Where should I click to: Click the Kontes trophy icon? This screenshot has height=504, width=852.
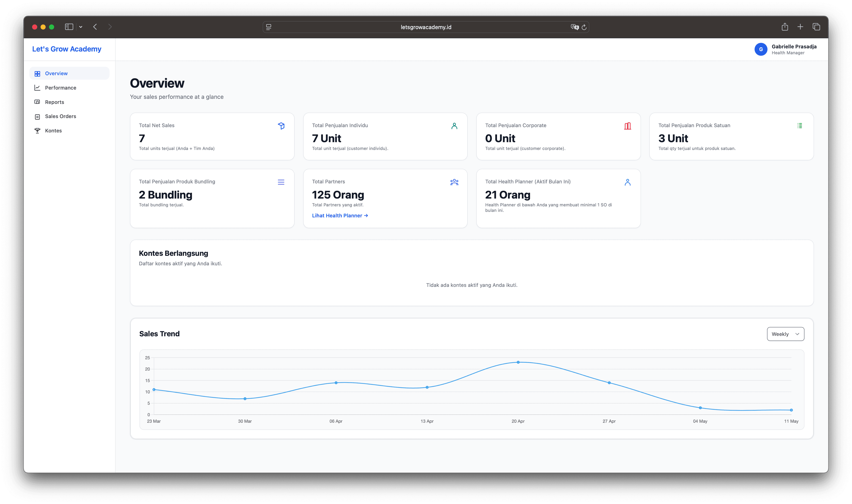(x=37, y=131)
